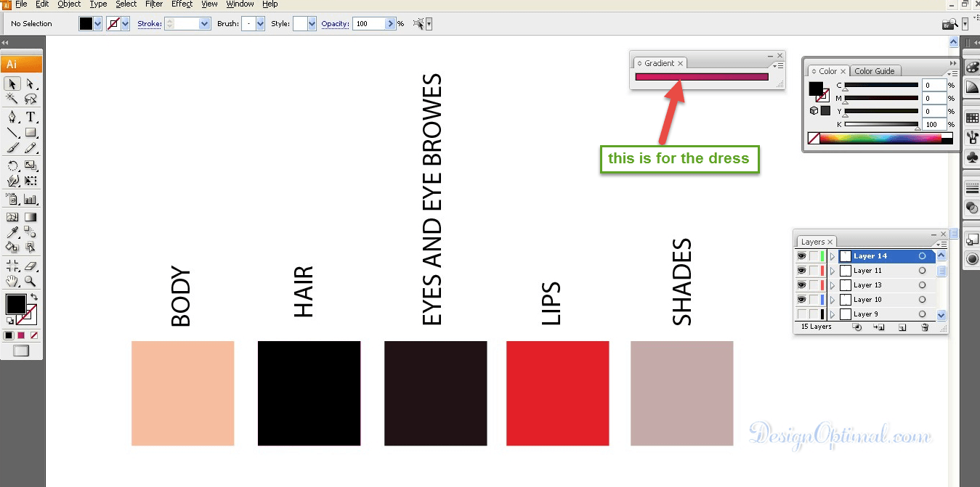Select the Gradient tool in toolbox
The image size is (980, 487).
click(31, 217)
